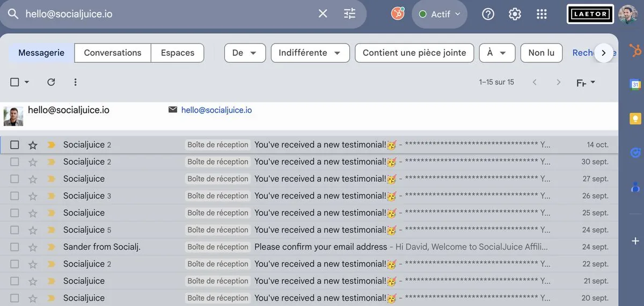Open the Actif status dropdown
Screen dimensions: 644x306
tap(440, 14)
